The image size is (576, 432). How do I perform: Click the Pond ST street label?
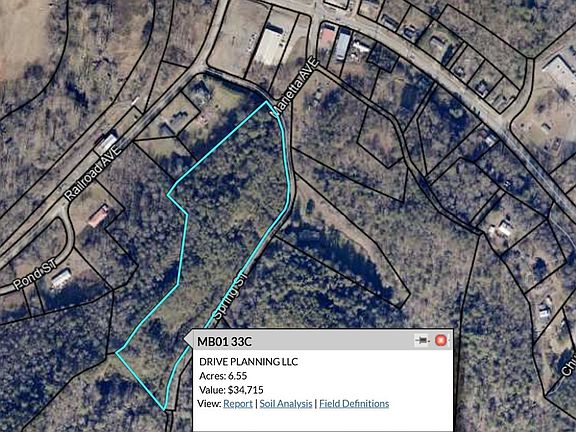[x=35, y=274]
